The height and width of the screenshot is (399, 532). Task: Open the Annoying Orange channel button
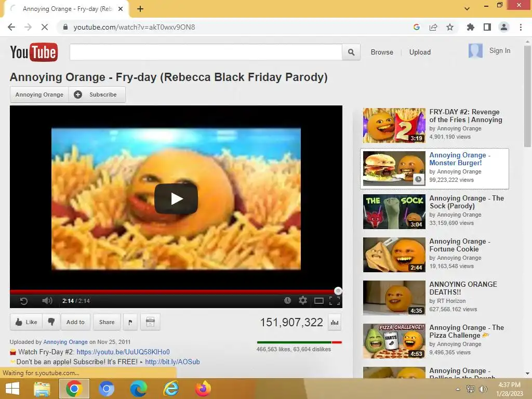39,95
